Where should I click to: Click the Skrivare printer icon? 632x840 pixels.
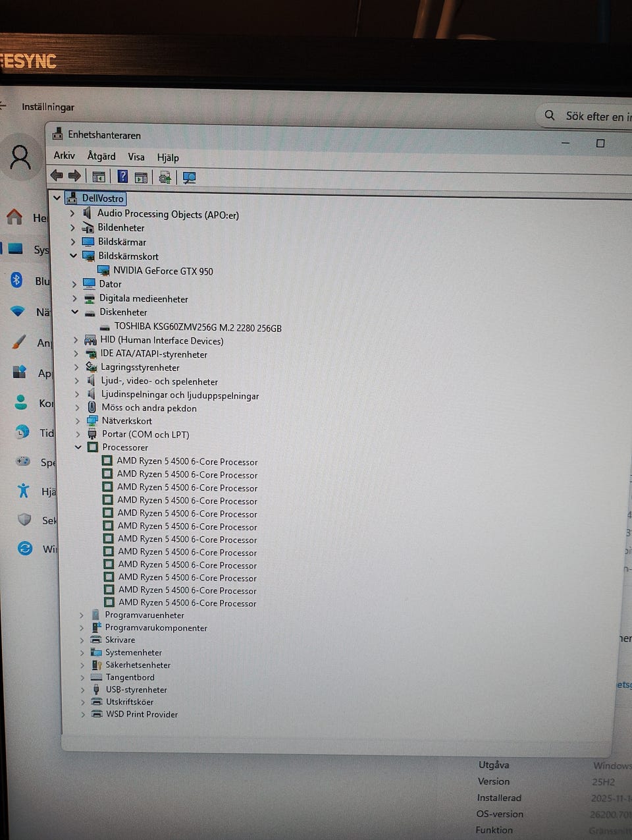click(x=96, y=640)
